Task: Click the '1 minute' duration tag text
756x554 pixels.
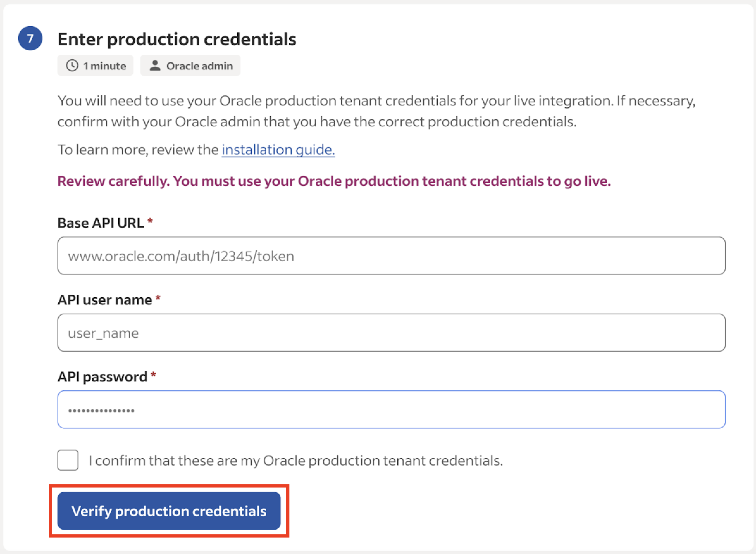Action: click(x=105, y=66)
